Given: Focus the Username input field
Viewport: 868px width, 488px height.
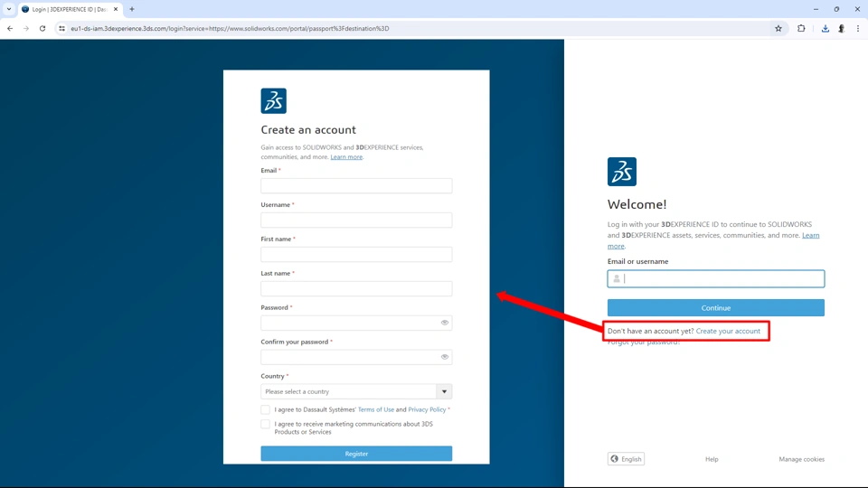Looking at the screenshot, I should click(x=356, y=221).
